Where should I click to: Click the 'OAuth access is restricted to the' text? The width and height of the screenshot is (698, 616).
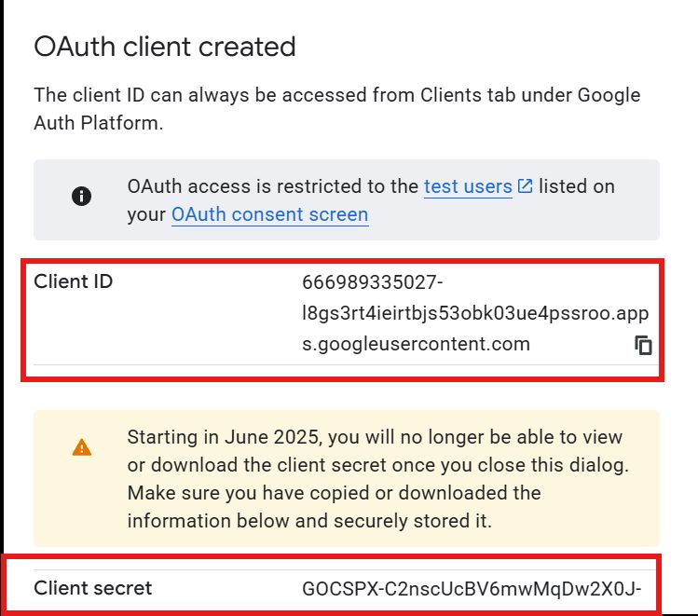pyautogui.click(x=273, y=186)
